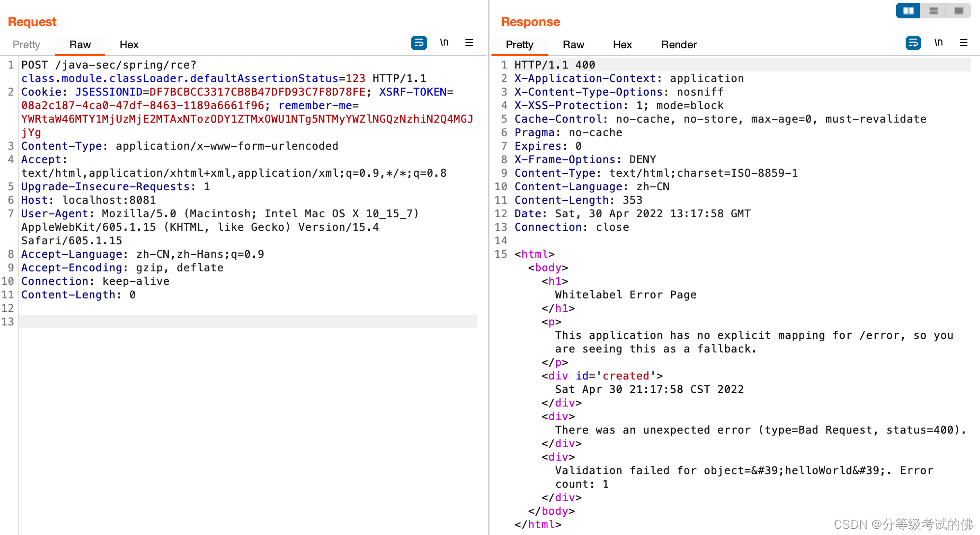Select the Raw tab of the Request
This screenshot has height=535, width=980.
pyautogui.click(x=80, y=44)
